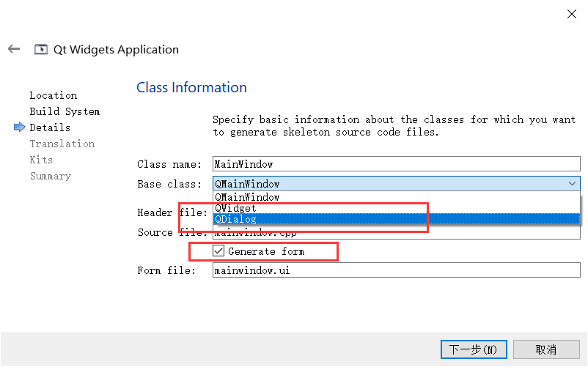Select QWidget from the dropdown list
Screen dimensions: 588x367
[396, 208]
